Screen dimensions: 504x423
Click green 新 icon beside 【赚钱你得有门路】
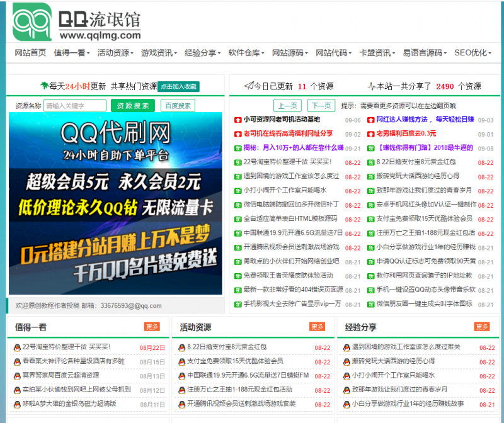coord(371,149)
